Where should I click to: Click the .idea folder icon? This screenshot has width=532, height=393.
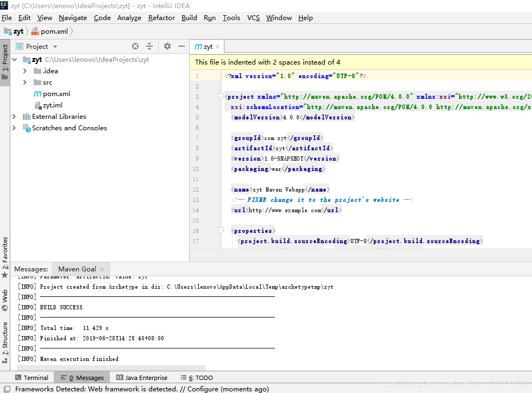(37, 71)
